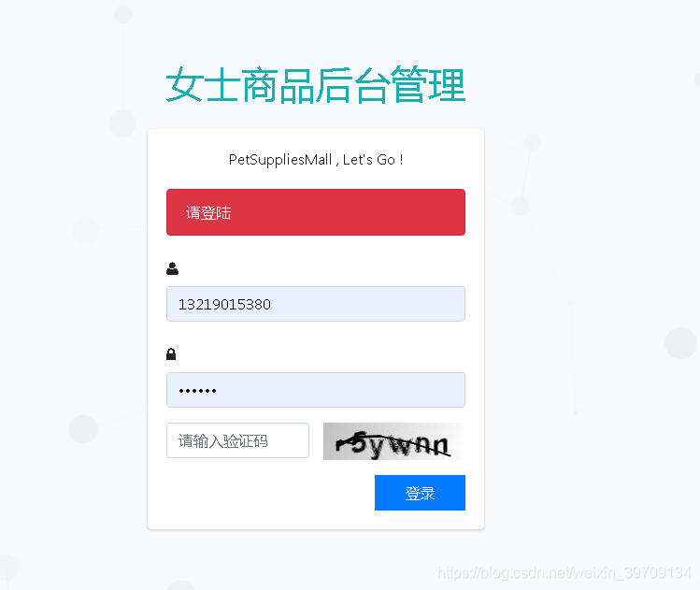700x590 pixels.
Task: Submit the form with the blue 登录 button
Action: (x=420, y=493)
